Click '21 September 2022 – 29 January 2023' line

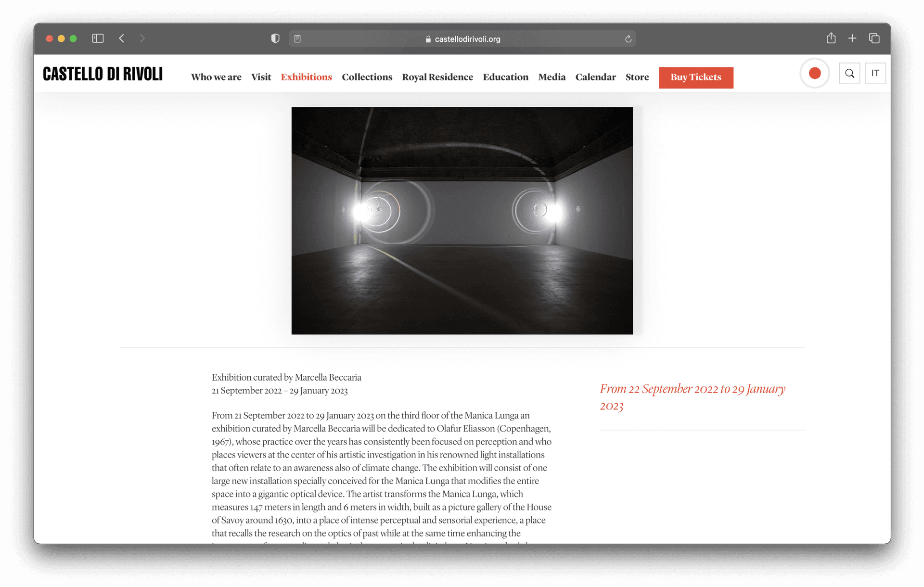tap(280, 390)
